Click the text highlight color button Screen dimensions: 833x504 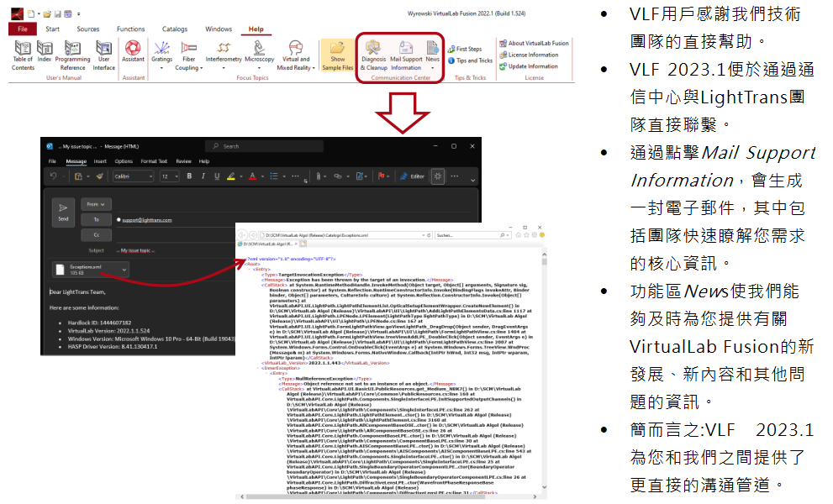[x=231, y=176]
